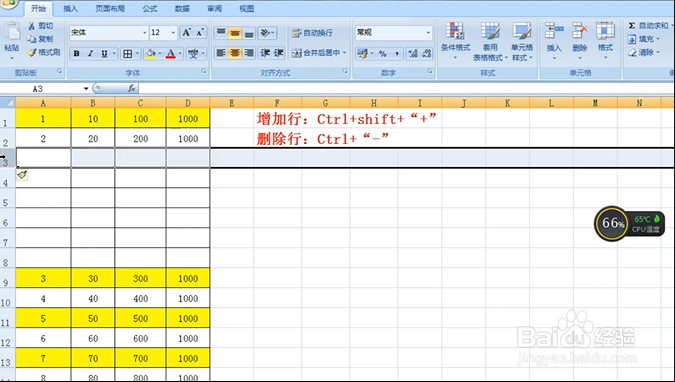Click the text orientation icon
Viewport: 675px width, 382px height.
click(x=266, y=33)
